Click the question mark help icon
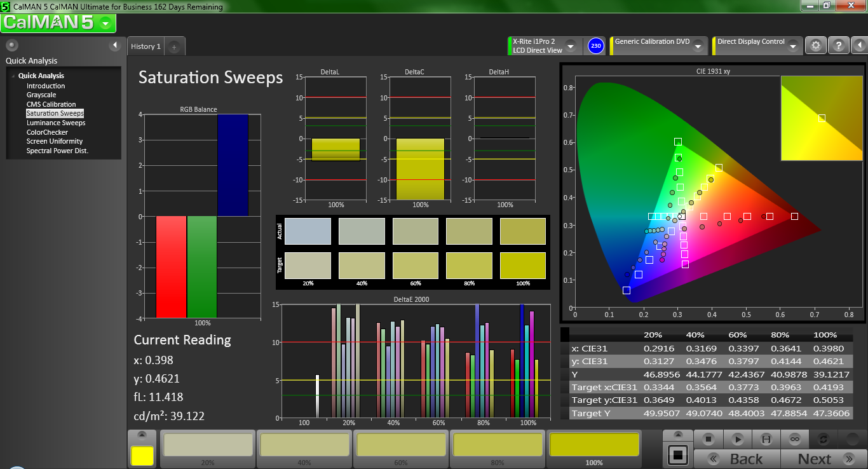The image size is (868, 469). coord(839,46)
